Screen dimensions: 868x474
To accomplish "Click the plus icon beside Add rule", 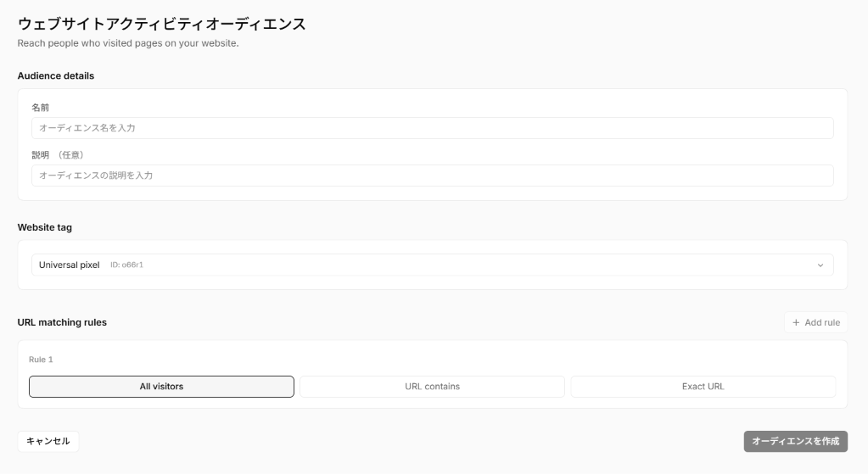I will click(x=796, y=322).
